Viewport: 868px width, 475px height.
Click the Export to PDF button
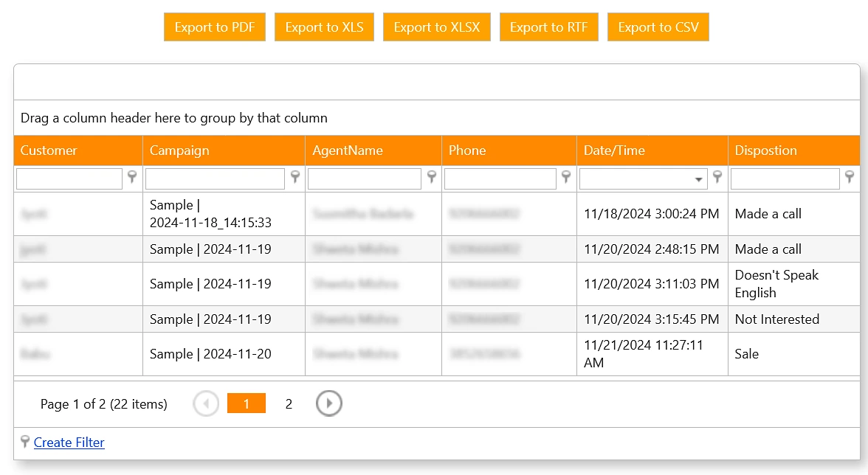[215, 27]
